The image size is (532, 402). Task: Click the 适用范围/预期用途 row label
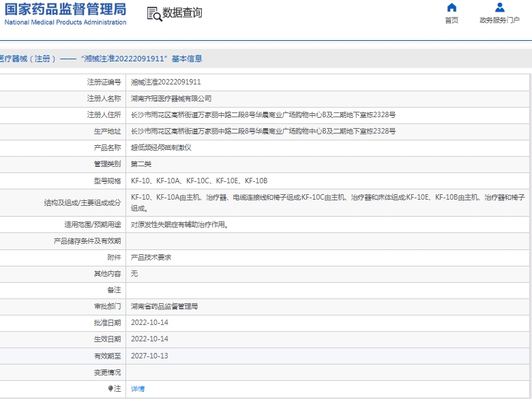(93, 224)
